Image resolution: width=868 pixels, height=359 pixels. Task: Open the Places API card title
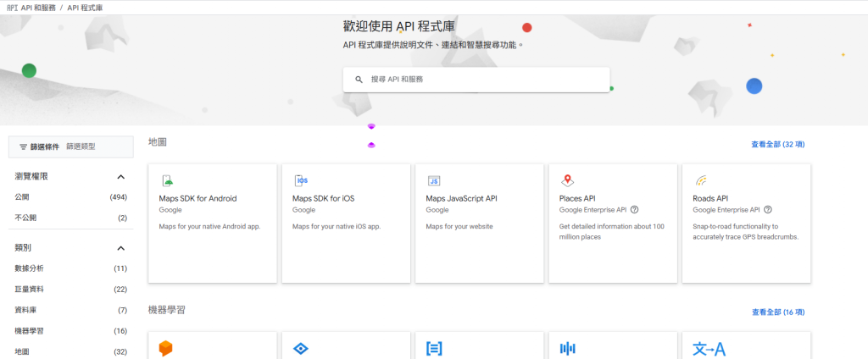pos(577,199)
